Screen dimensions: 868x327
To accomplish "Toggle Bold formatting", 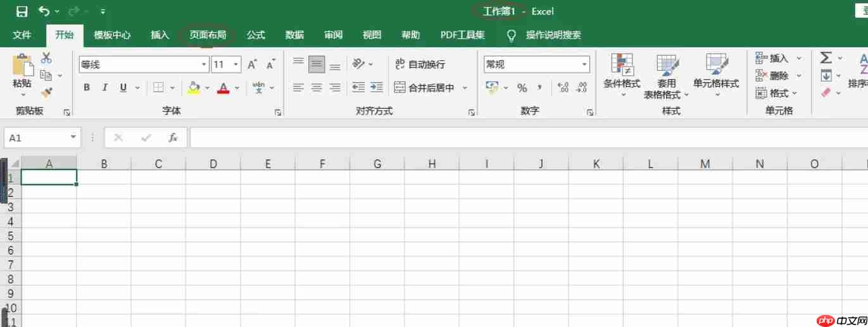I will click(87, 88).
